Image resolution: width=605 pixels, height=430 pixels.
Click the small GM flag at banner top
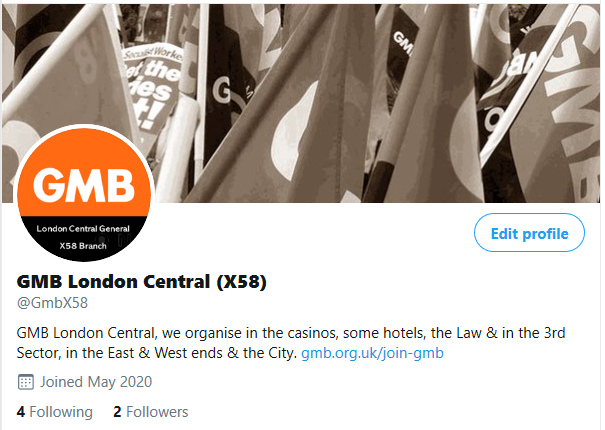tap(403, 41)
